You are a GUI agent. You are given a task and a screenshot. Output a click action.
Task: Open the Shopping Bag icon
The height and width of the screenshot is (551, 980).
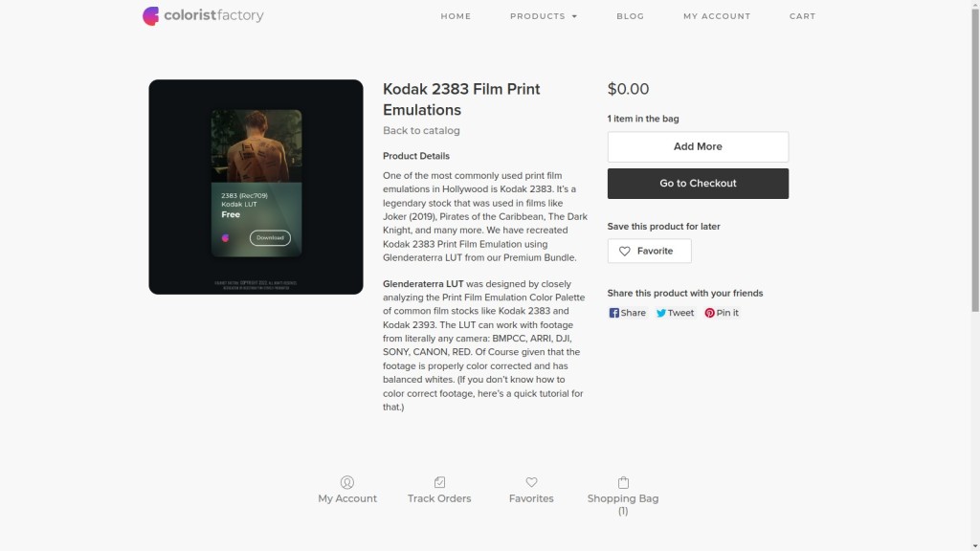pyautogui.click(x=623, y=482)
